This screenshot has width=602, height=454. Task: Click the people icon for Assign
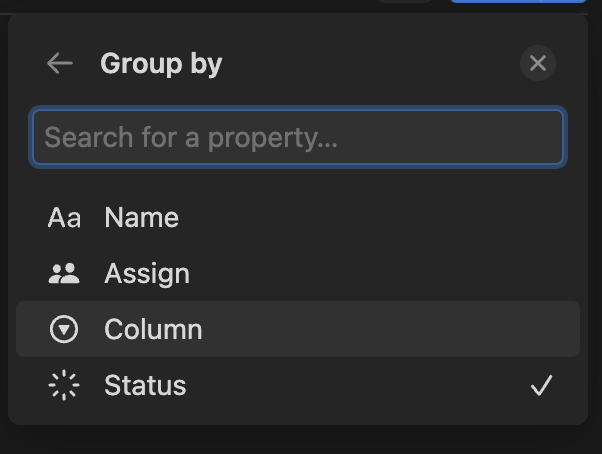click(64, 274)
